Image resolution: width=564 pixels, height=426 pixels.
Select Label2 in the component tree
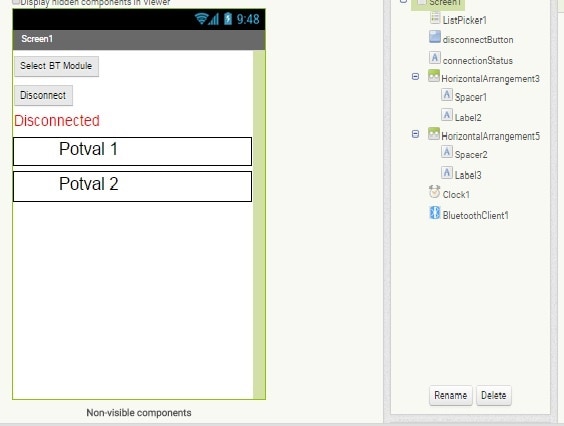[x=468, y=117]
